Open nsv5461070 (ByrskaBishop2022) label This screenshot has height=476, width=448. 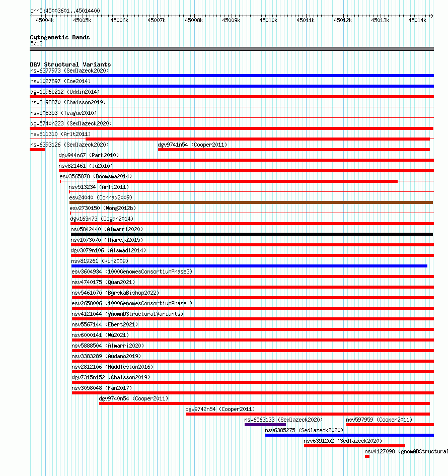(115, 293)
